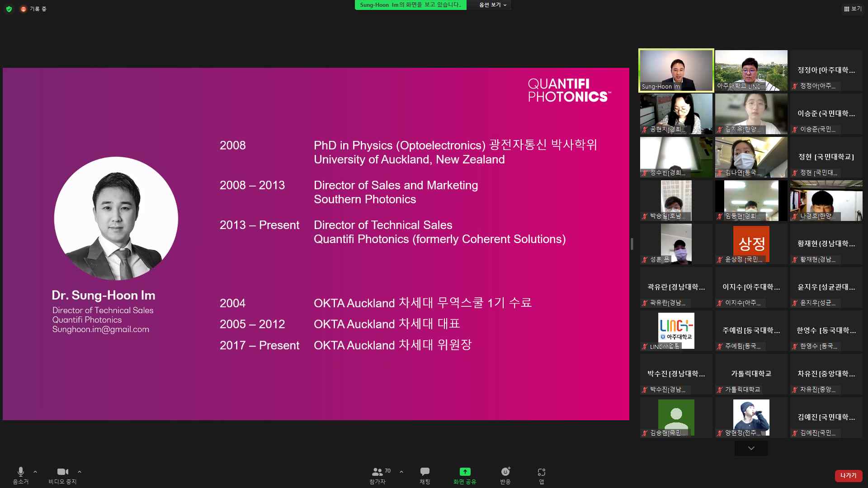Open the chat bubble icon
The height and width of the screenshot is (488, 868).
pyautogui.click(x=425, y=472)
